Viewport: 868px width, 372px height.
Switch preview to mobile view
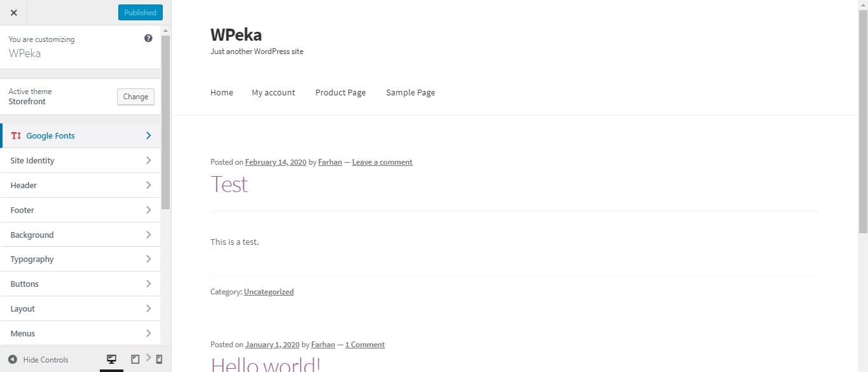click(x=158, y=359)
